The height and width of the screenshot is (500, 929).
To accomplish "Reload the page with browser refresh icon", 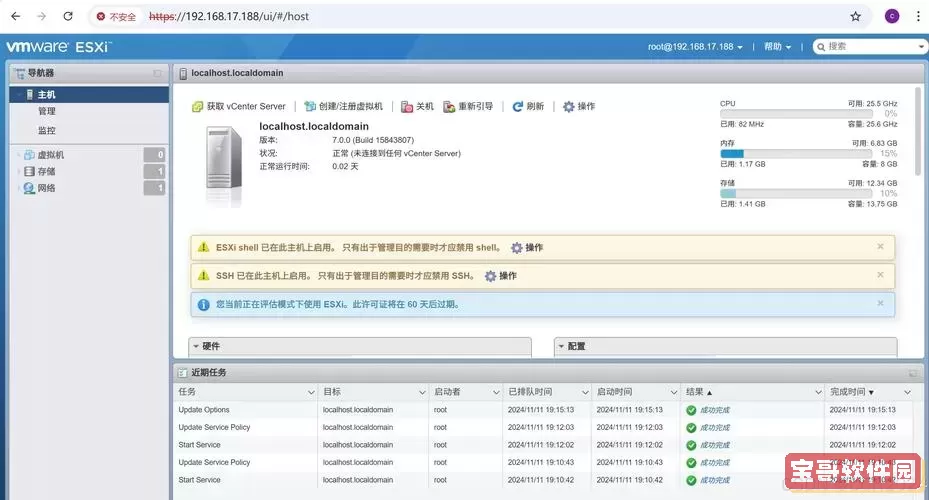I will pos(68,17).
